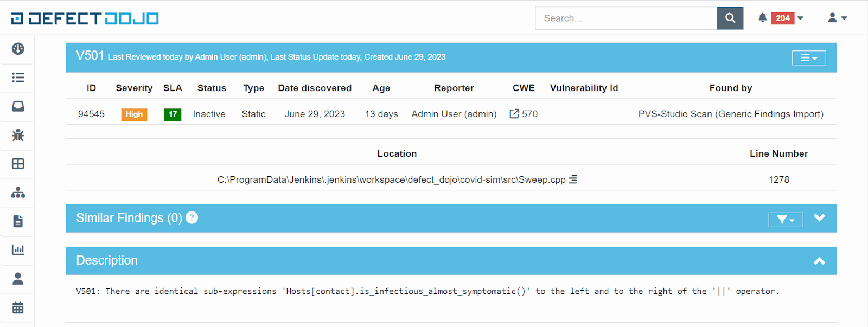Open the metrics chart icon in sidebar
868x327 pixels.
[18, 250]
